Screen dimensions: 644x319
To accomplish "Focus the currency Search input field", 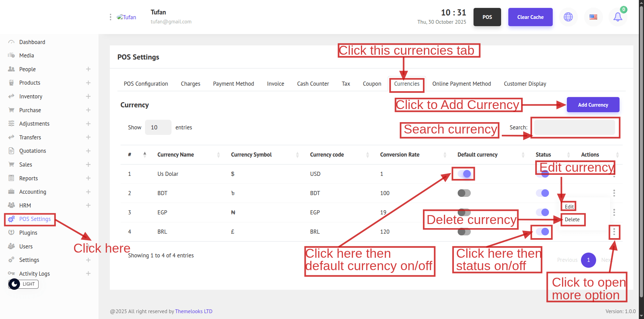I will pyautogui.click(x=574, y=127).
